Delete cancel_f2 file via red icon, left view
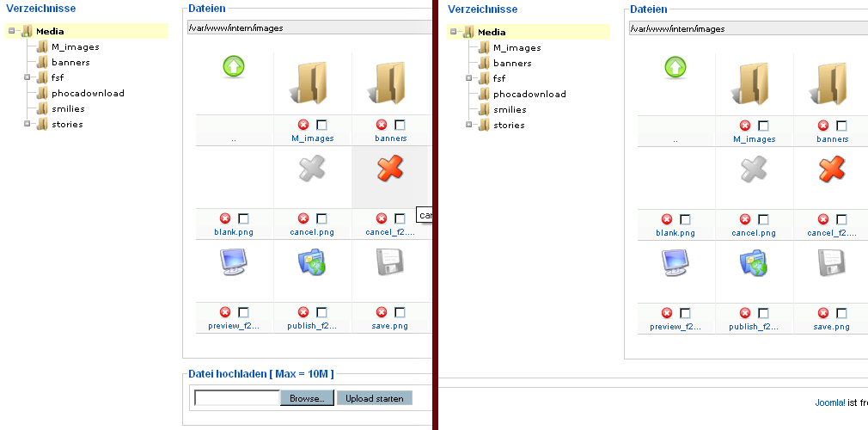This screenshot has height=430, width=868. pyautogui.click(x=382, y=218)
